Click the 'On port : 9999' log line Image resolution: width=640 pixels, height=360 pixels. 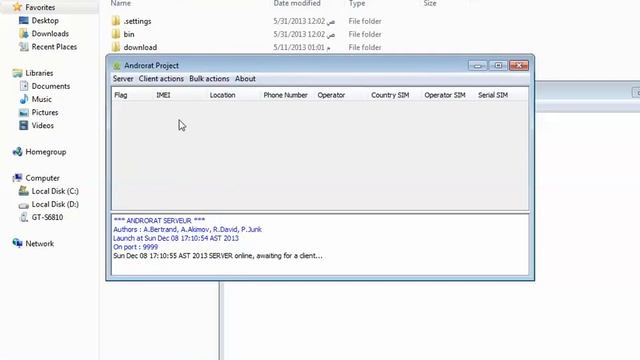tap(136, 247)
